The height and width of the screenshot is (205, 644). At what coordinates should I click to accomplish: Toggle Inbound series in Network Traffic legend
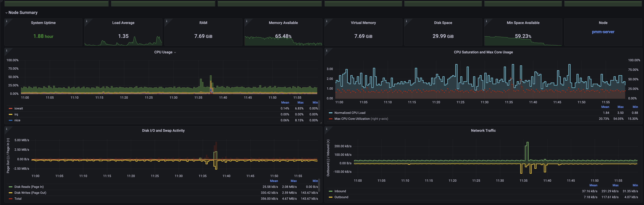tap(340, 191)
